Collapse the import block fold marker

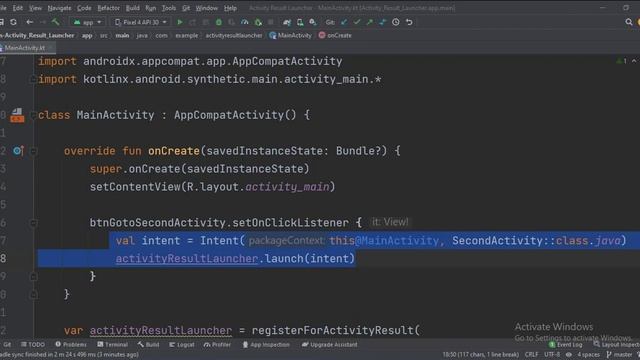click(33, 79)
